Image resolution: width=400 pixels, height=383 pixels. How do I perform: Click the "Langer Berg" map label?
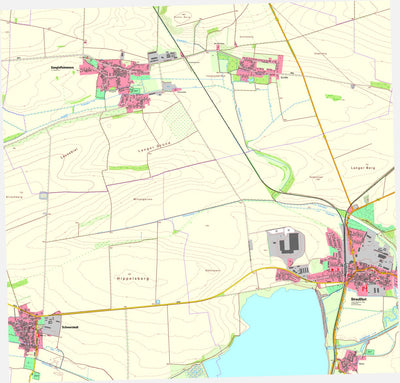click(x=363, y=168)
